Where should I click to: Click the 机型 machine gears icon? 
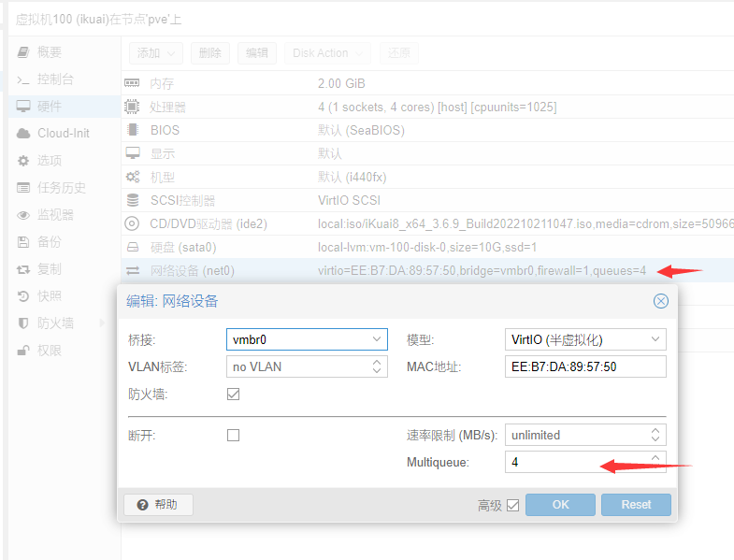(x=133, y=177)
